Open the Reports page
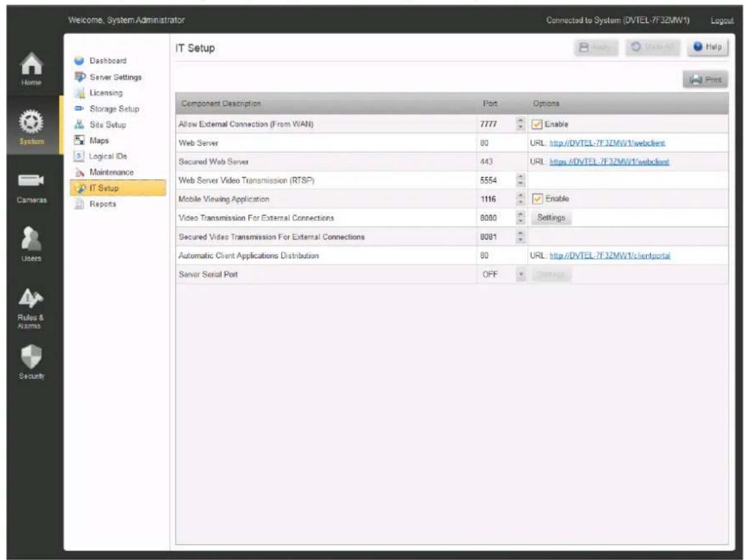The width and height of the screenshot is (746, 560). (103, 204)
